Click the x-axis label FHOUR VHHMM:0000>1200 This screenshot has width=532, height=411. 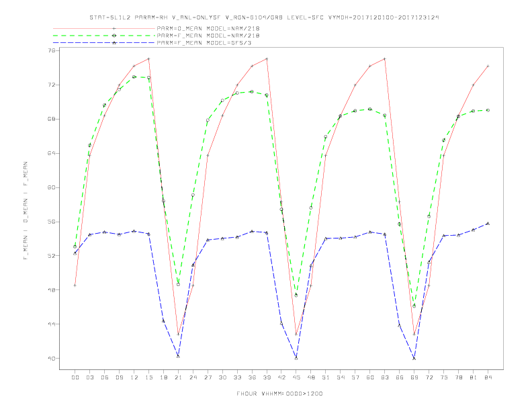point(279,394)
